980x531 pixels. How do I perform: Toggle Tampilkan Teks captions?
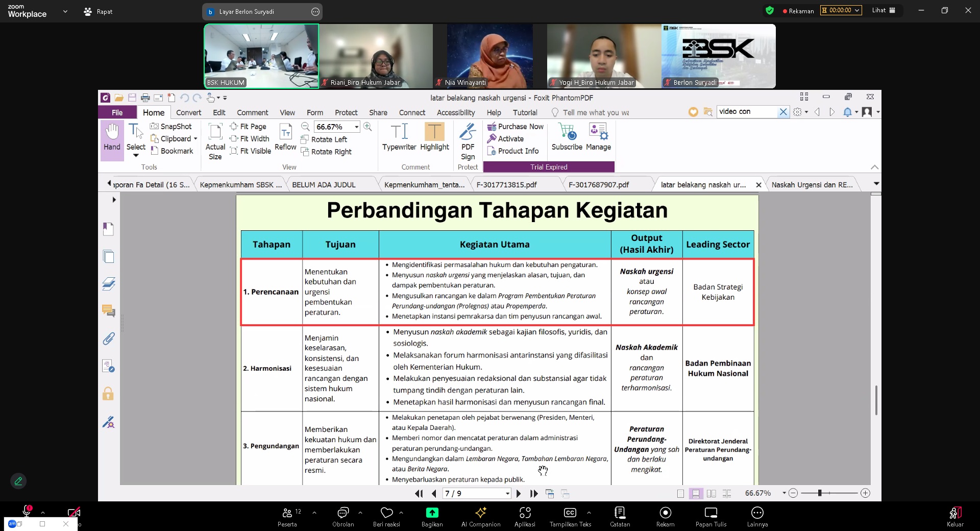click(x=570, y=516)
